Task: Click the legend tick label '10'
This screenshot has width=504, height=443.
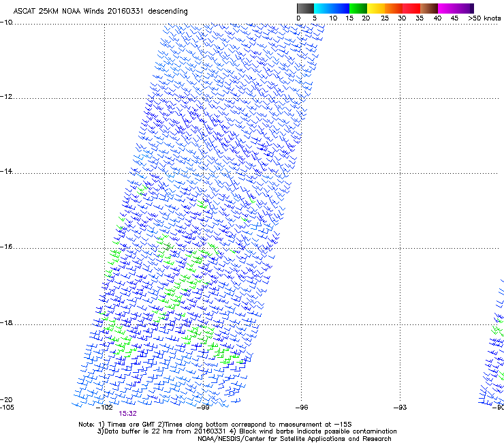Action: pos(333,18)
